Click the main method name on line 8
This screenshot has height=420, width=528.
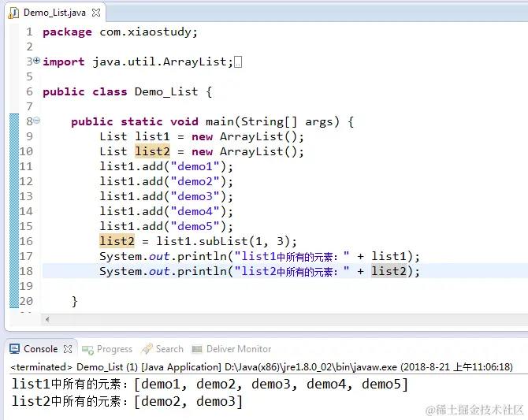click(x=220, y=121)
